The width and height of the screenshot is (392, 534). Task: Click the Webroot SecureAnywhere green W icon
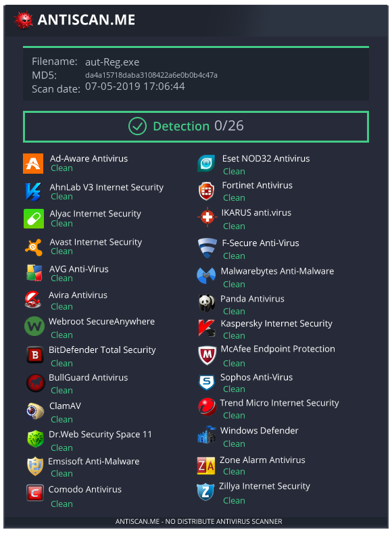click(x=34, y=326)
